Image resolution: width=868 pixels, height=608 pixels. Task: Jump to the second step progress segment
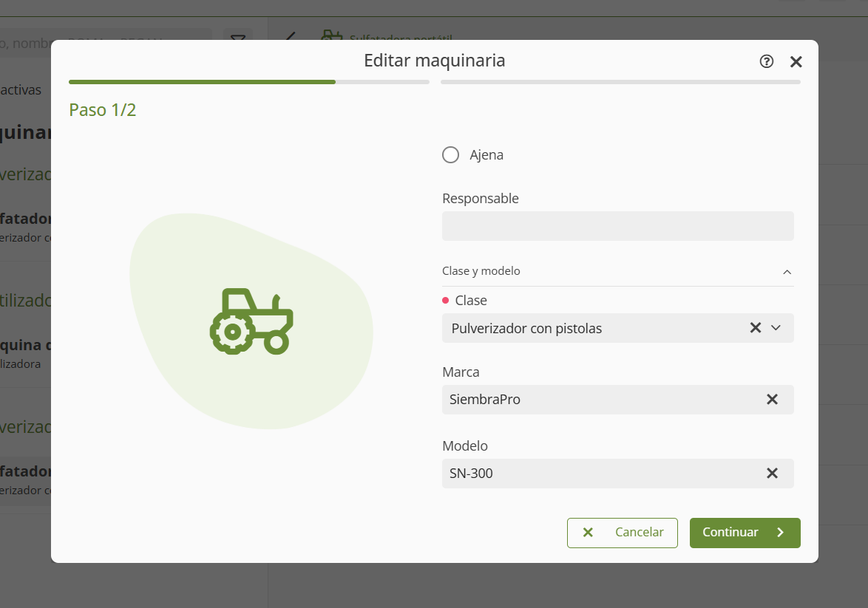(620, 82)
